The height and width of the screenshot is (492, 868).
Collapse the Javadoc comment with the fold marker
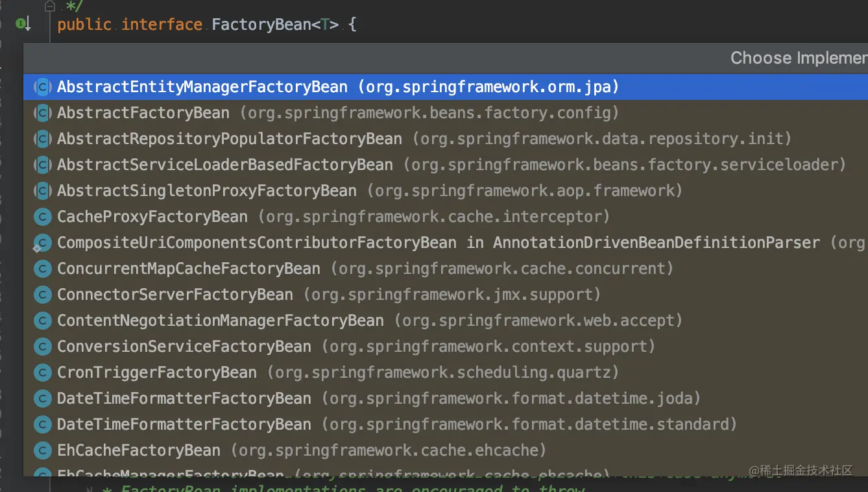[x=49, y=5]
